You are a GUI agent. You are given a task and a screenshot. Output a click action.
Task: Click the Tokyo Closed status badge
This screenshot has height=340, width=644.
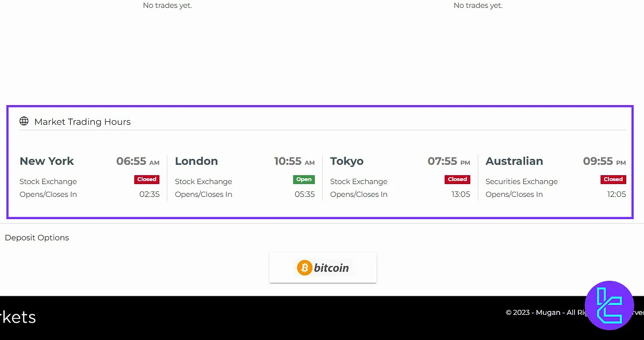tap(457, 180)
